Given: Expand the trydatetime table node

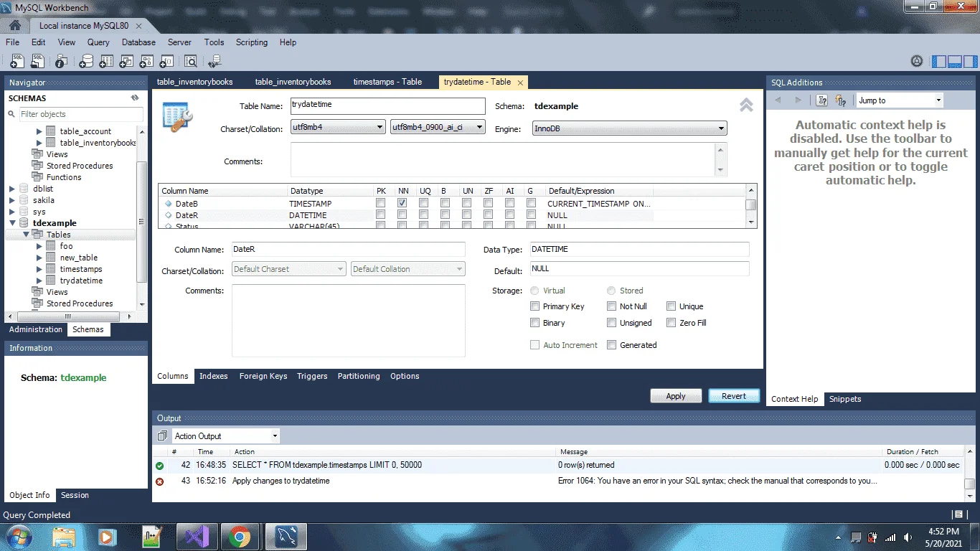Looking at the screenshot, I should pyautogui.click(x=40, y=281).
